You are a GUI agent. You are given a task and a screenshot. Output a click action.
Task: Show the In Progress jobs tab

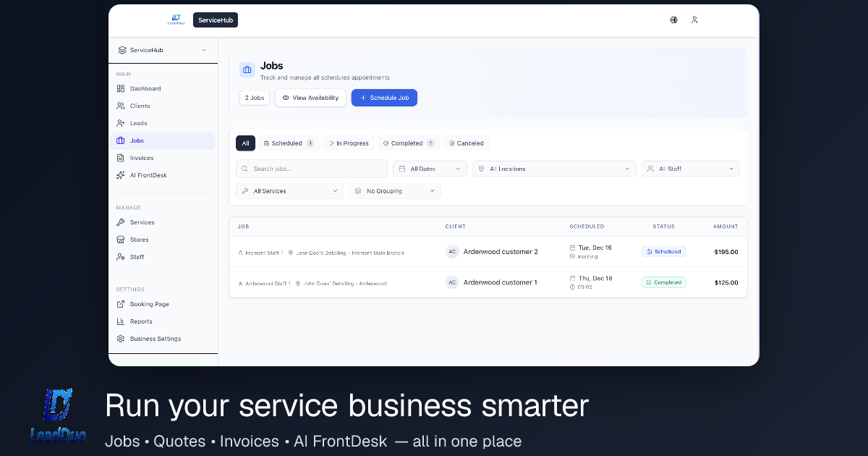[349, 143]
